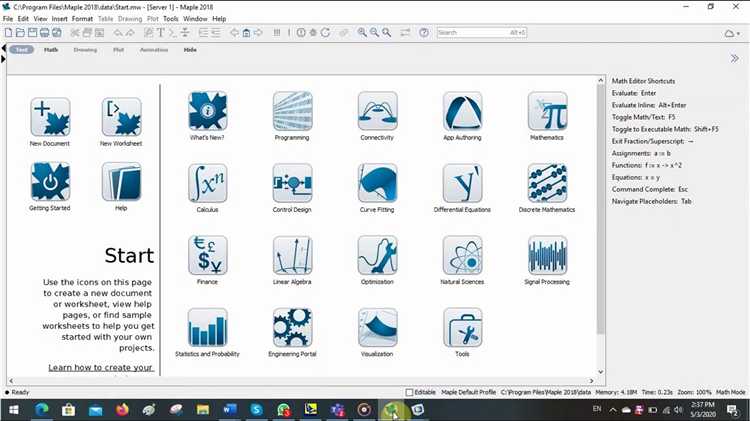Open the View menu
The height and width of the screenshot is (421, 750).
[x=40, y=19]
